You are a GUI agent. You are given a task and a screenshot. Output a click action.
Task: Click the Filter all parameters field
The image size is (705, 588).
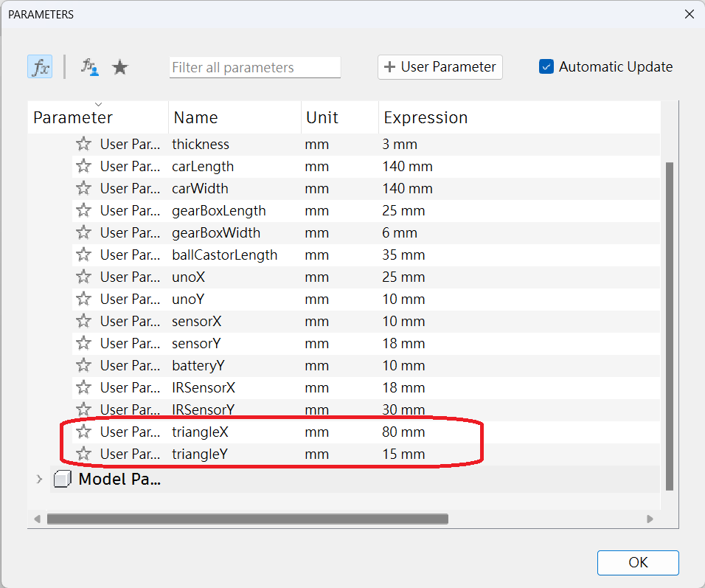click(254, 67)
